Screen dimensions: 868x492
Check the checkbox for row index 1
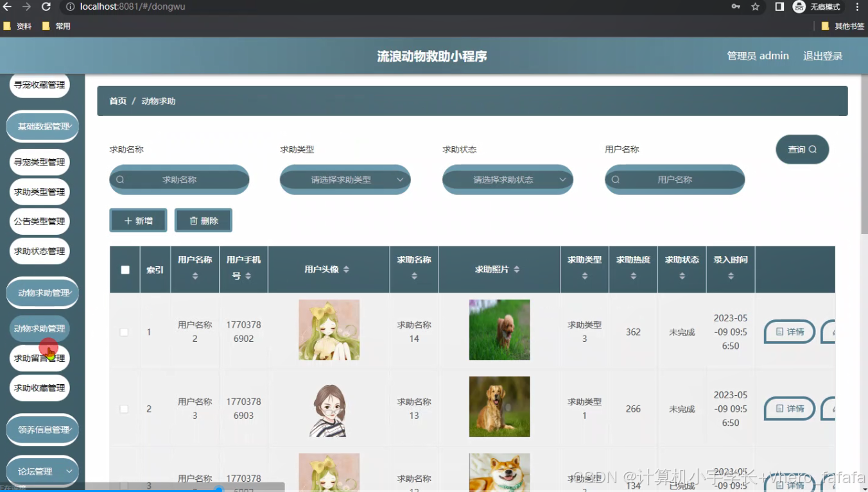pyautogui.click(x=124, y=332)
